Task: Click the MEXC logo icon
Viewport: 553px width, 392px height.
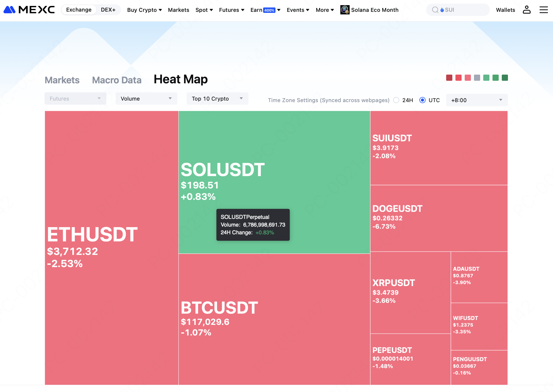Action: [10, 10]
